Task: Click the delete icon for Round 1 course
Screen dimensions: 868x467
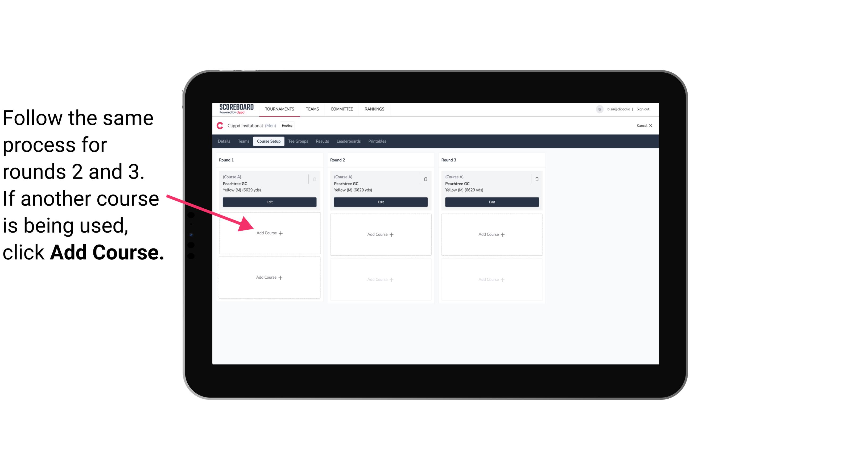Action: pyautogui.click(x=316, y=179)
